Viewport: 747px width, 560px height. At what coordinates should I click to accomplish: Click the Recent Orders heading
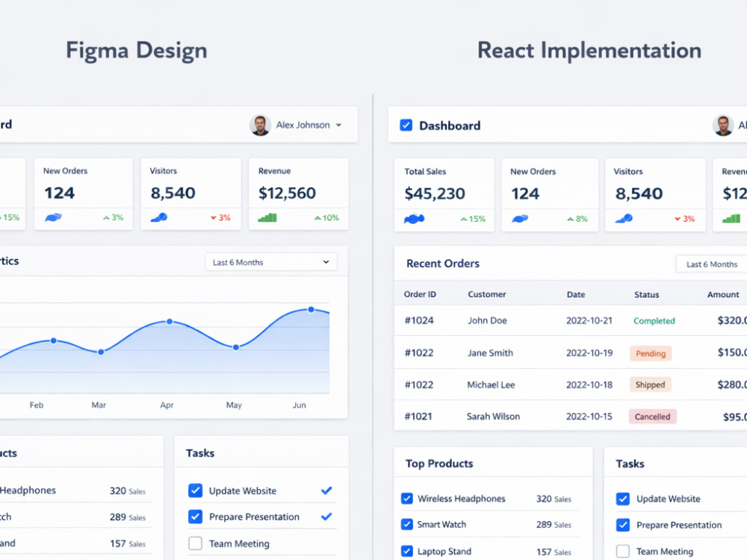coord(443,264)
